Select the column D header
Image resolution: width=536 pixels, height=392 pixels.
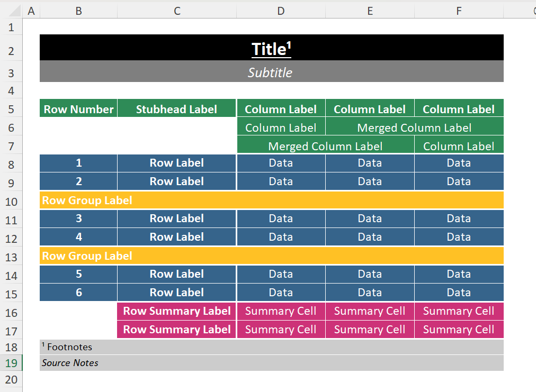coord(281,11)
